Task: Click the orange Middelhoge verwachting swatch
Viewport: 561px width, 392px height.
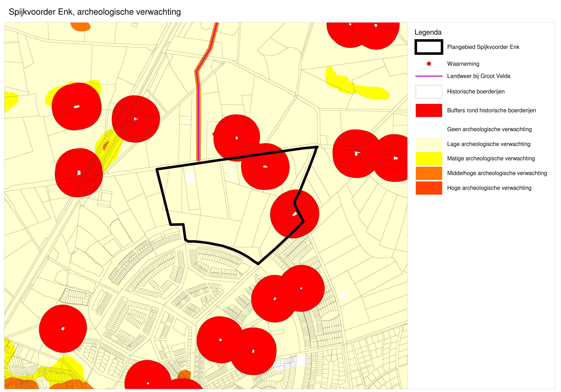Action: coord(429,173)
